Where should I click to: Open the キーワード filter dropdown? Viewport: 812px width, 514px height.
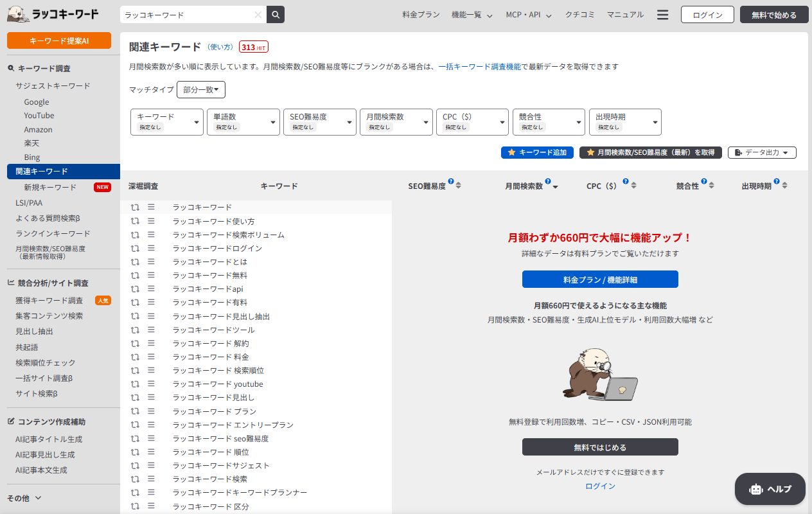(167, 122)
